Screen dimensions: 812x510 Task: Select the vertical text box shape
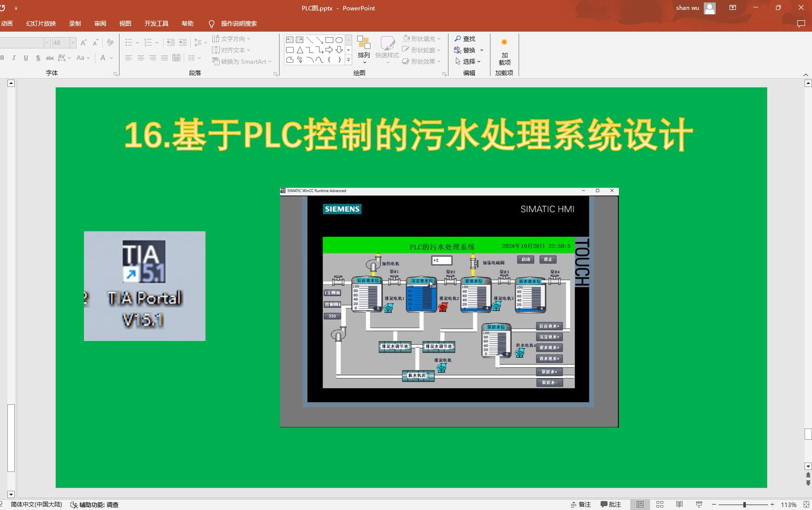point(299,40)
